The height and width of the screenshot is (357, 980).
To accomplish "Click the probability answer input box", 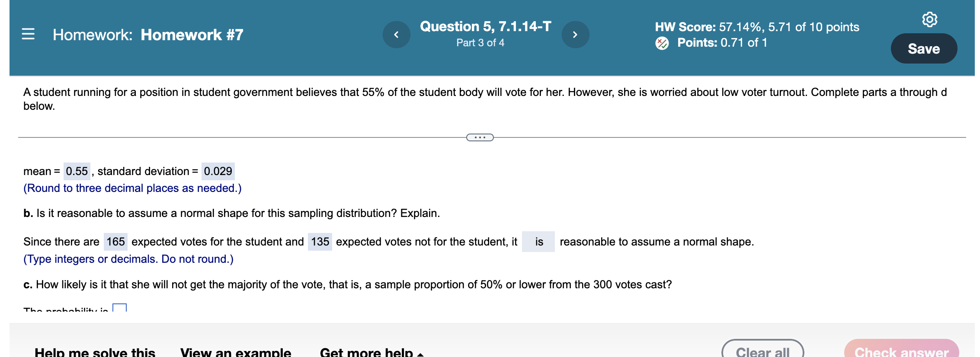I will pyautogui.click(x=119, y=308).
